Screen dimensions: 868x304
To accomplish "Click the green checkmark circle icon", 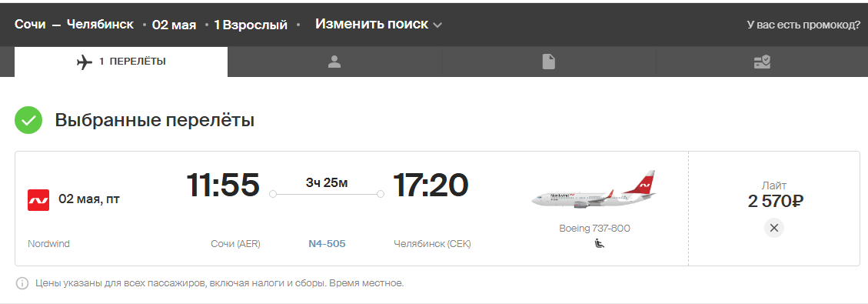I will (28, 120).
